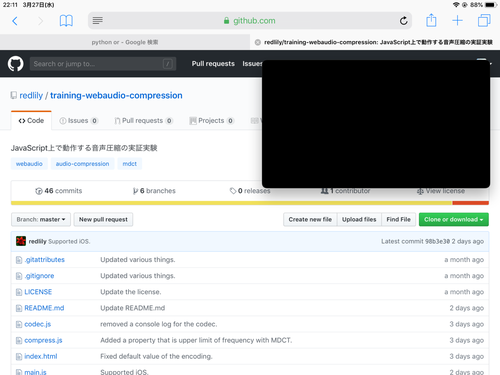Switch to the python or Google search tab
The height and width of the screenshot is (375, 500).
[125, 42]
